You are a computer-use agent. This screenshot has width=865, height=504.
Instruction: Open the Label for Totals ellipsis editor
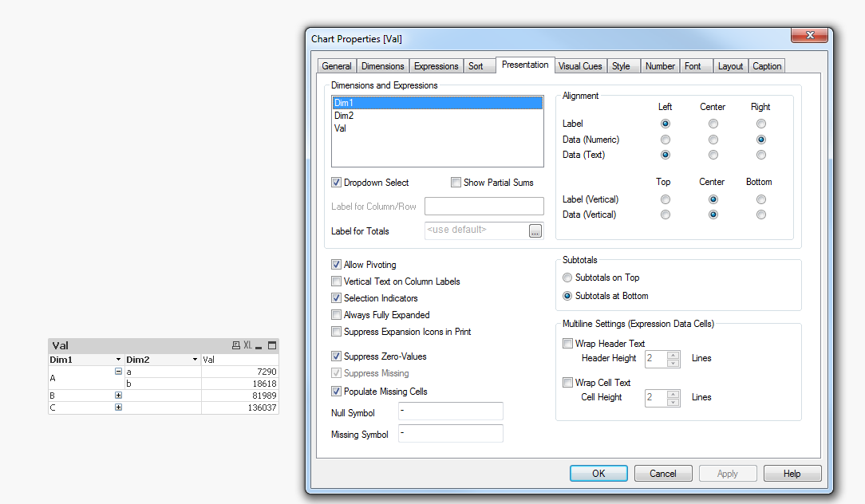point(535,230)
